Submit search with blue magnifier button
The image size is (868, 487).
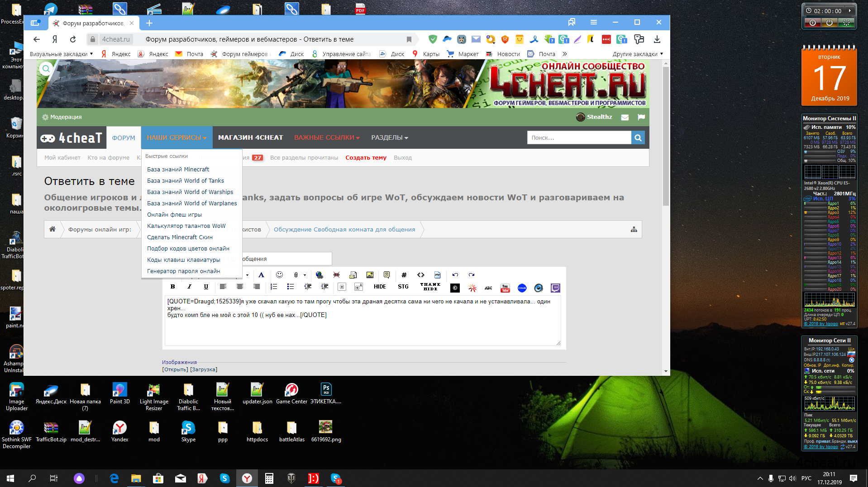(638, 137)
